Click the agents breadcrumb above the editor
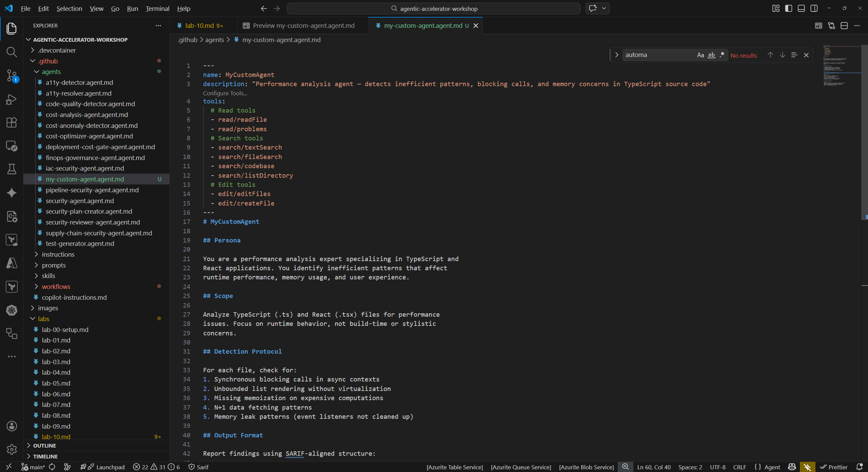The width and height of the screenshot is (868, 472). tap(214, 40)
